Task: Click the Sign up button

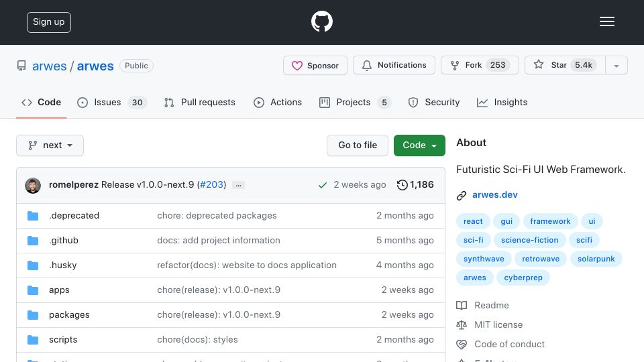Action: pyautogui.click(x=49, y=22)
